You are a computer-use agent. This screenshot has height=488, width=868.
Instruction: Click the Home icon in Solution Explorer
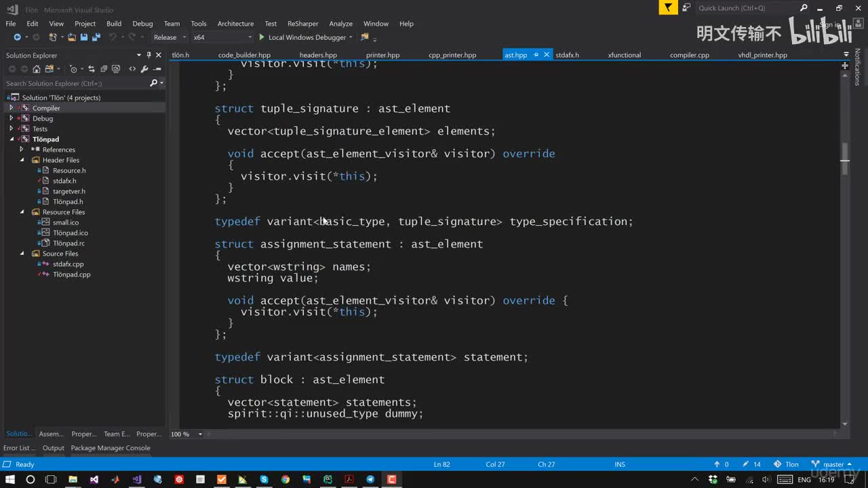coord(37,69)
